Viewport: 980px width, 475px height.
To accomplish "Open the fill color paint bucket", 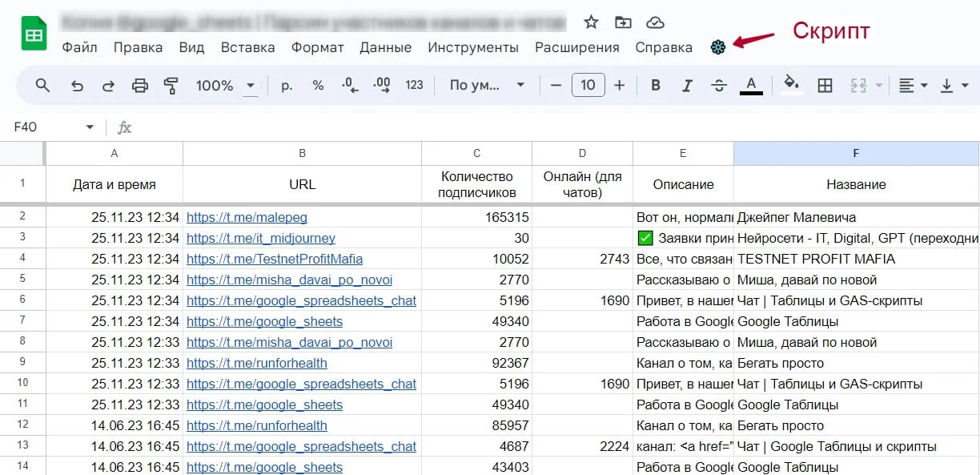I will pyautogui.click(x=791, y=85).
